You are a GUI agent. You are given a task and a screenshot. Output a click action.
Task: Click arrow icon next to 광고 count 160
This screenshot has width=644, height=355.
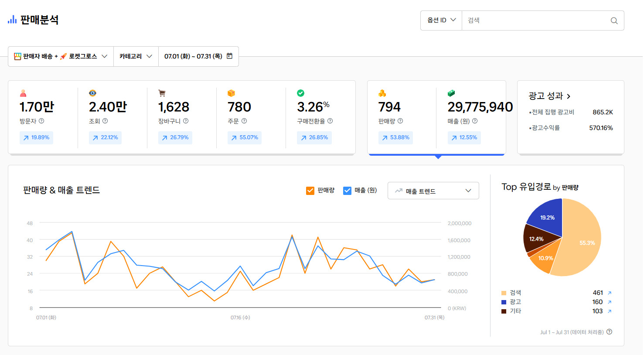tap(610, 302)
